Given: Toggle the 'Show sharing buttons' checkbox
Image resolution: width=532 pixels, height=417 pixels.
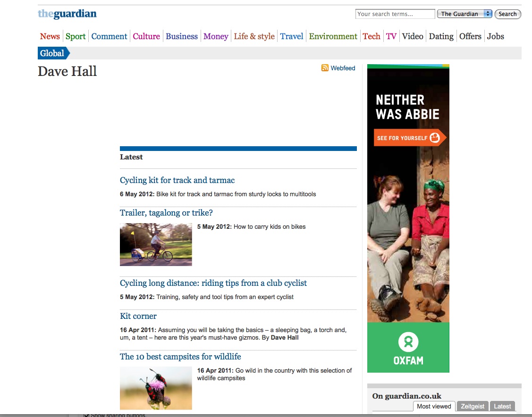Looking at the screenshot, I should click(86, 415).
